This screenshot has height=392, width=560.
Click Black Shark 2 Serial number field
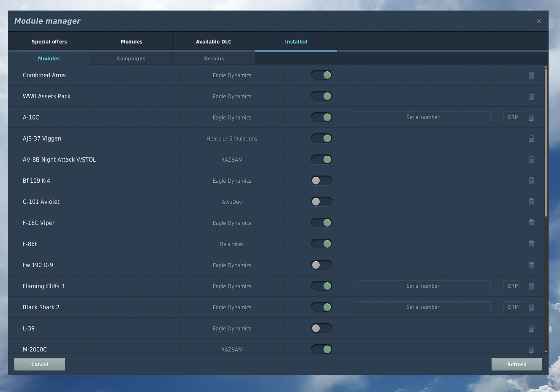click(423, 307)
